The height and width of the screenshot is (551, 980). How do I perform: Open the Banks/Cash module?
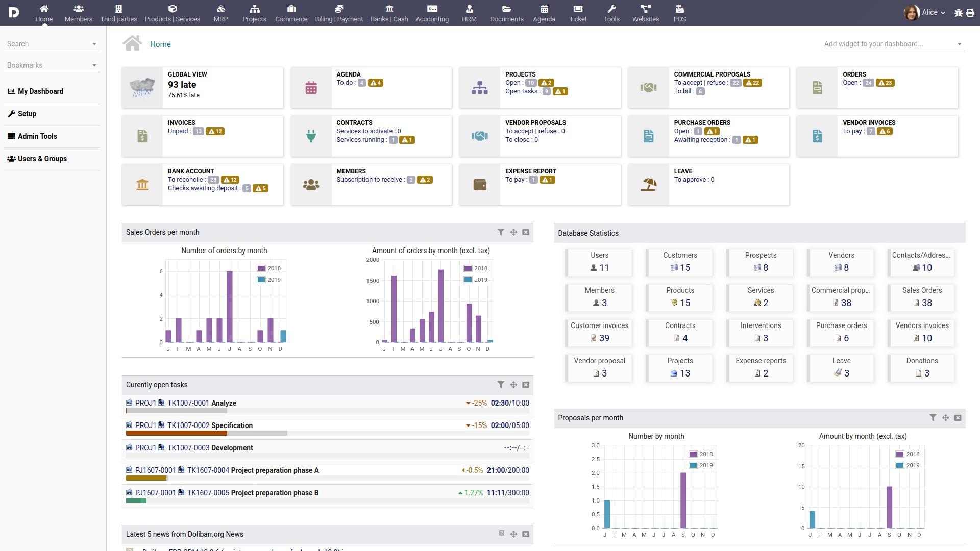(x=389, y=12)
